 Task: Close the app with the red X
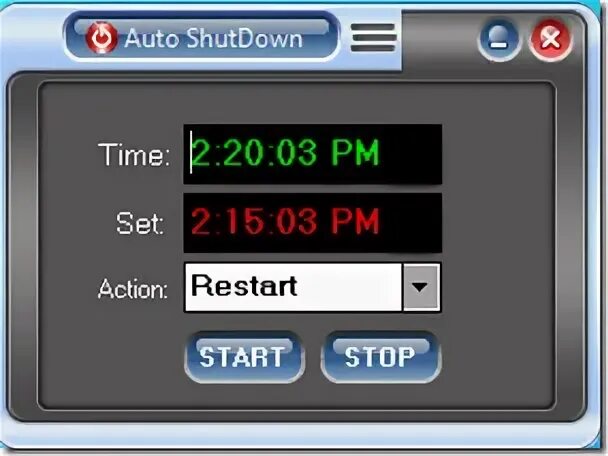click(550, 39)
